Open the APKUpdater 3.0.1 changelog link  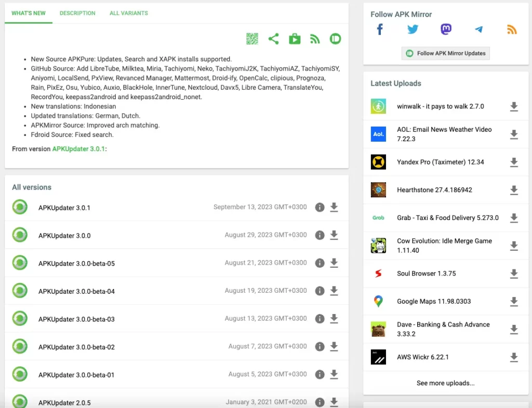[x=78, y=149]
